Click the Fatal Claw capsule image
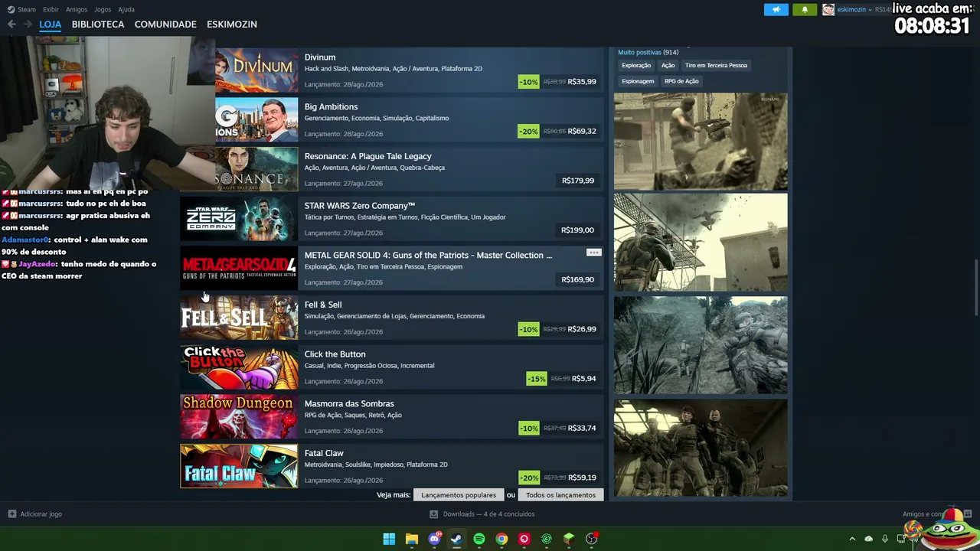 click(x=239, y=466)
